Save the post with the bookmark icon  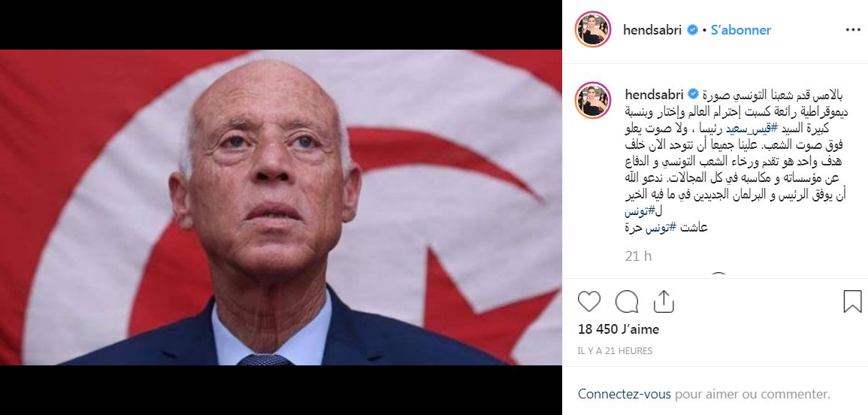click(852, 301)
